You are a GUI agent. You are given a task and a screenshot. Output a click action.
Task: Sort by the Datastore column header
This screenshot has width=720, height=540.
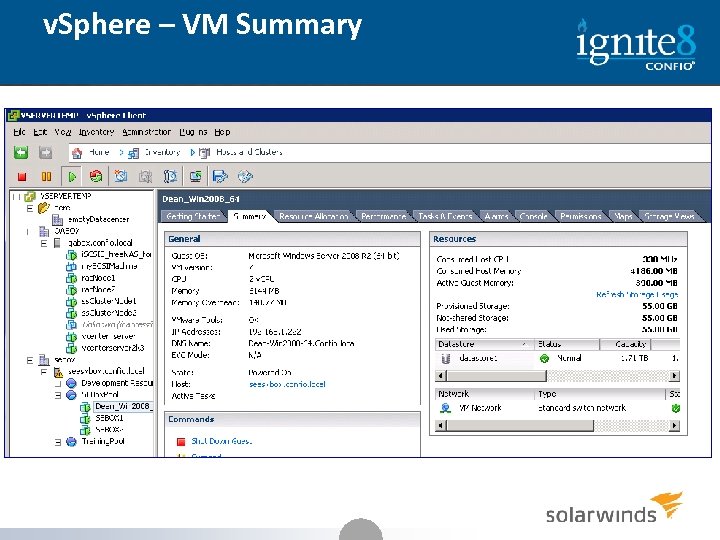[484, 344]
